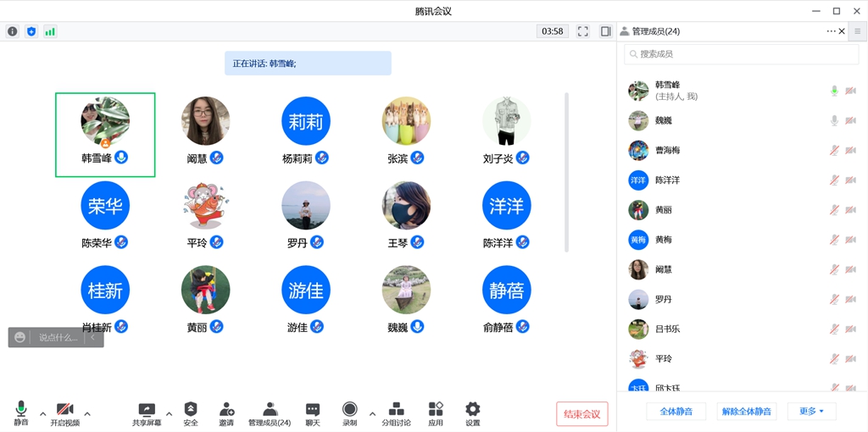Start recording with the 录制 icon
The width and height of the screenshot is (868, 432).
point(349,412)
